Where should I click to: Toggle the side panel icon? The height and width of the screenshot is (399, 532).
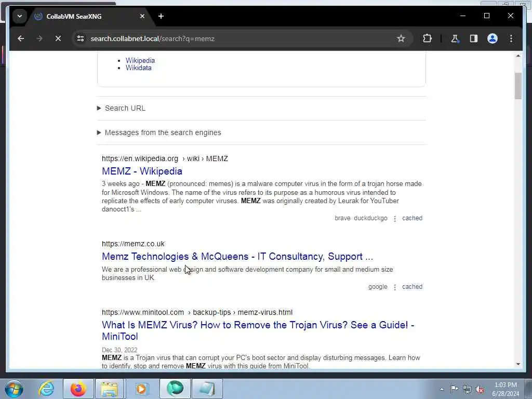click(x=474, y=38)
